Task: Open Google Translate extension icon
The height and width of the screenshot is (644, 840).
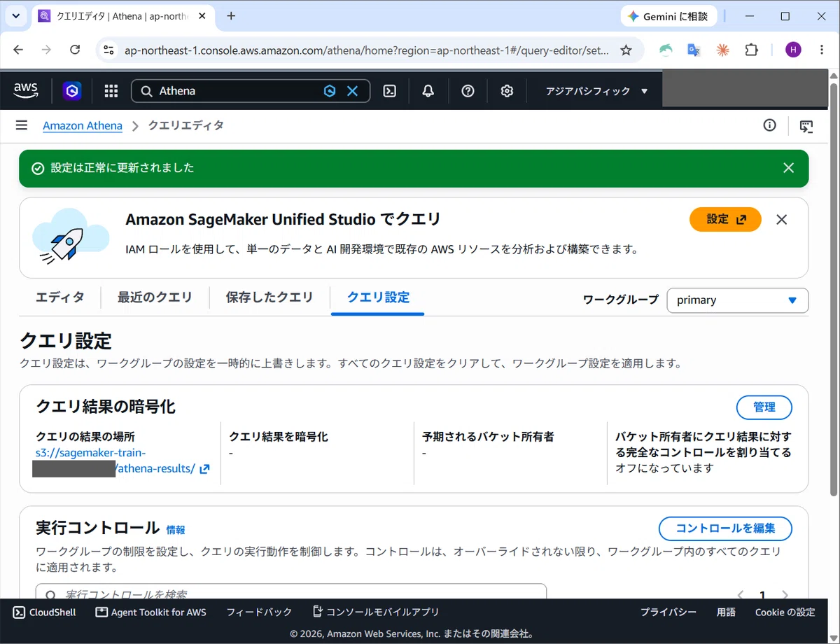Action: click(x=694, y=50)
